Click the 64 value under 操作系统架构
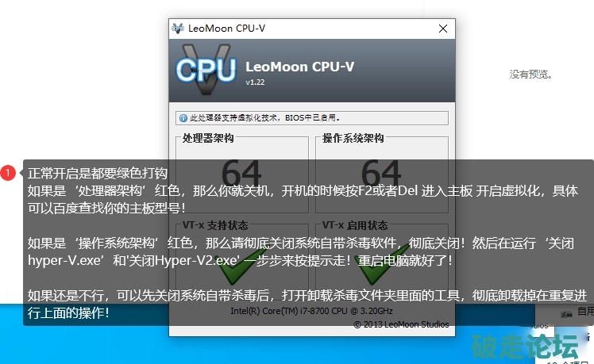Image resolution: width=594 pixels, height=364 pixels. [x=381, y=174]
